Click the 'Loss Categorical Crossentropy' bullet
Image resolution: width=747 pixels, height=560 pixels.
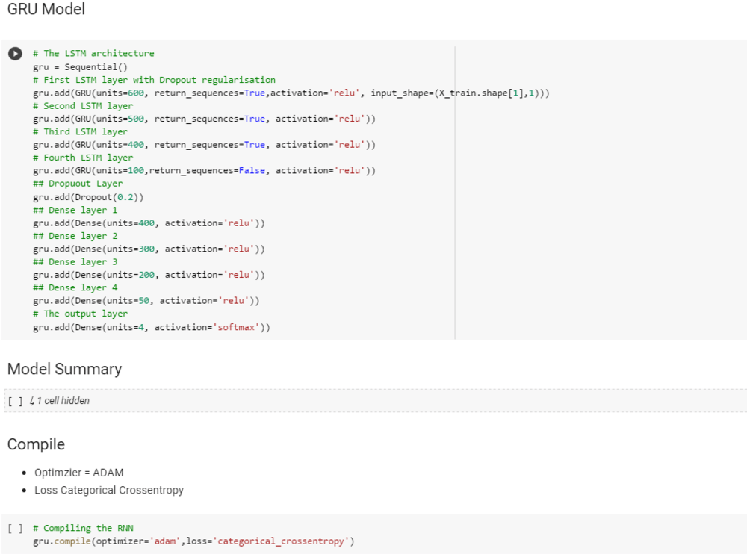(109, 491)
